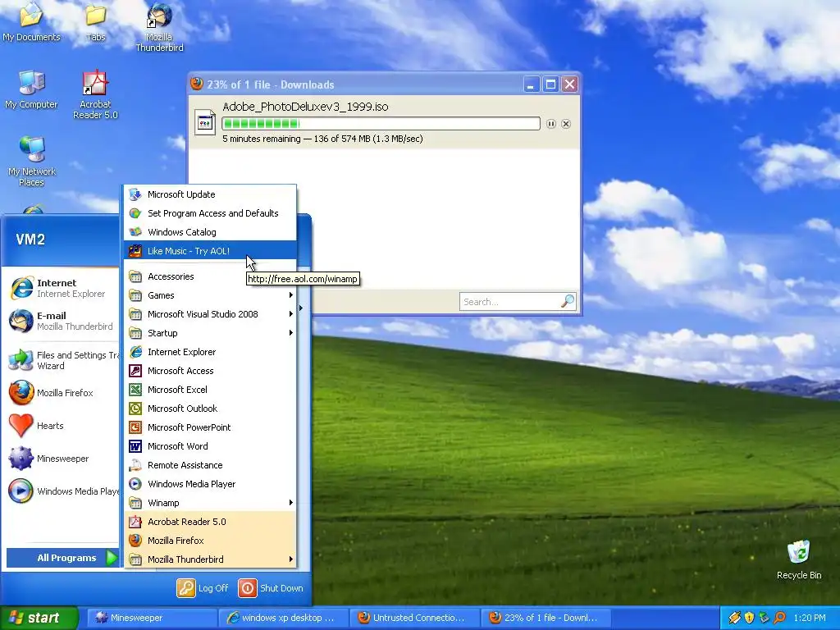Viewport: 840px width, 630px height.
Task: Launch Mozilla Firefox from Start menu left pane
Action: (62, 393)
